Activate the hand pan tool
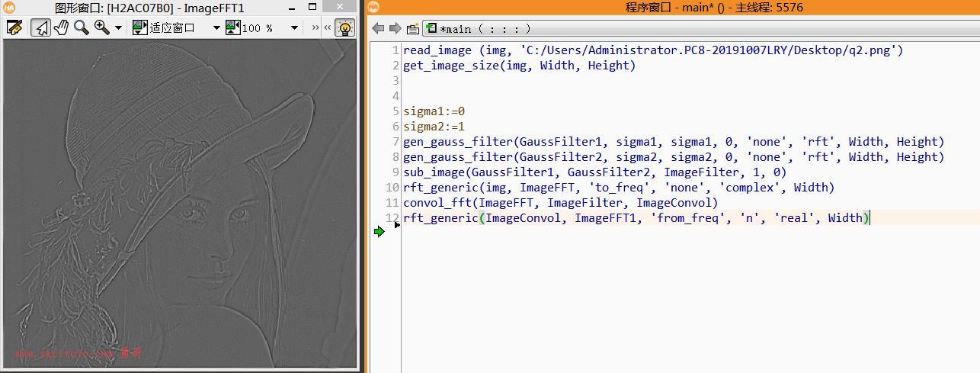Screen dimensions: 980x373 point(61,27)
